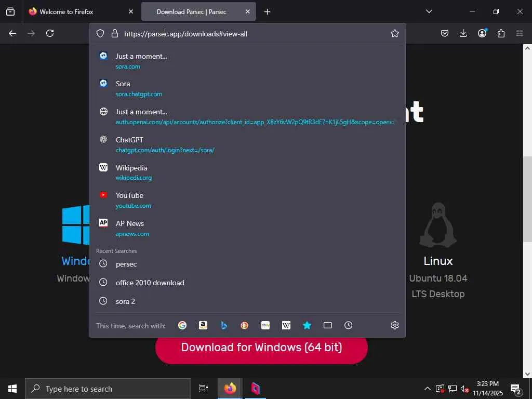Screen dimensions: 532x399
Task: Bookmark this page with star
Action: (395, 33)
